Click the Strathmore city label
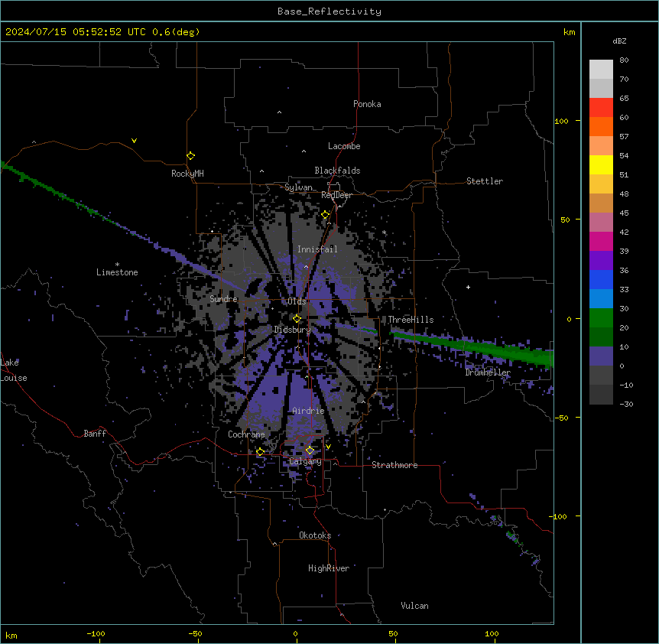659x644 pixels. (x=394, y=465)
